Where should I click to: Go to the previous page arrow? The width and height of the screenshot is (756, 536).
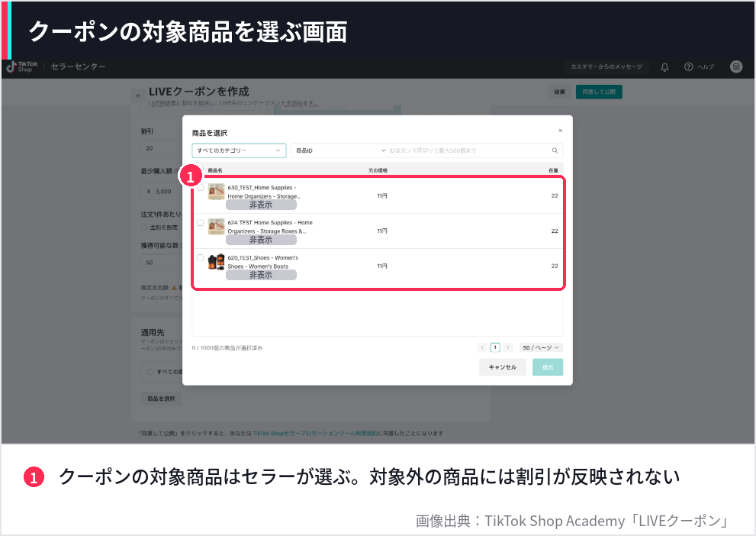click(x=482, y=347)
